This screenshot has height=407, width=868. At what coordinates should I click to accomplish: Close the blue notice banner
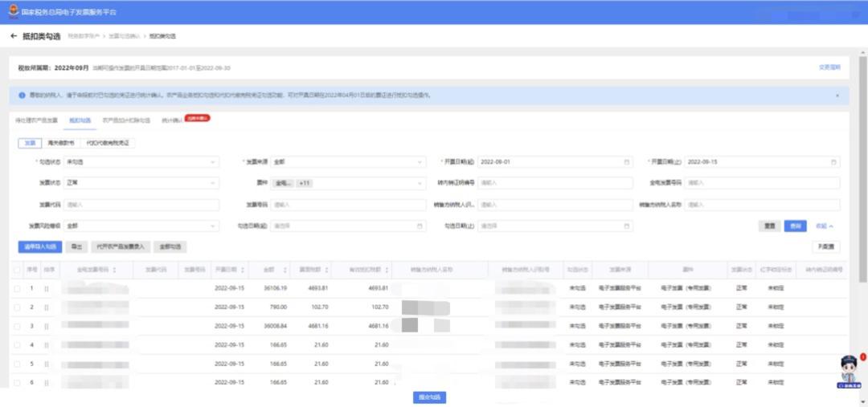pos(837,95)
